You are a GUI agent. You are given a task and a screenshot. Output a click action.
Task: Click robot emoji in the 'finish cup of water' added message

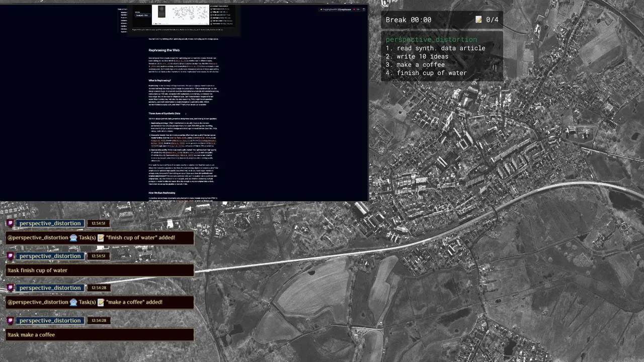(x=73, y=238)
